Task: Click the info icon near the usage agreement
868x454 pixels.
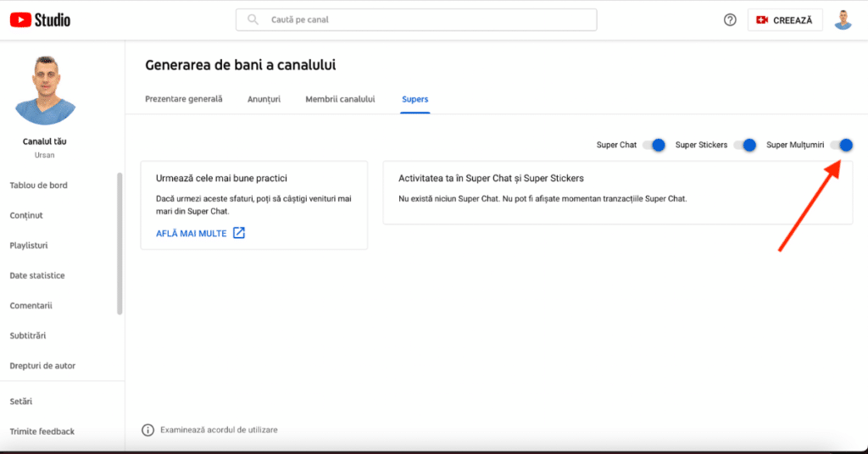Action: [147, 429]
